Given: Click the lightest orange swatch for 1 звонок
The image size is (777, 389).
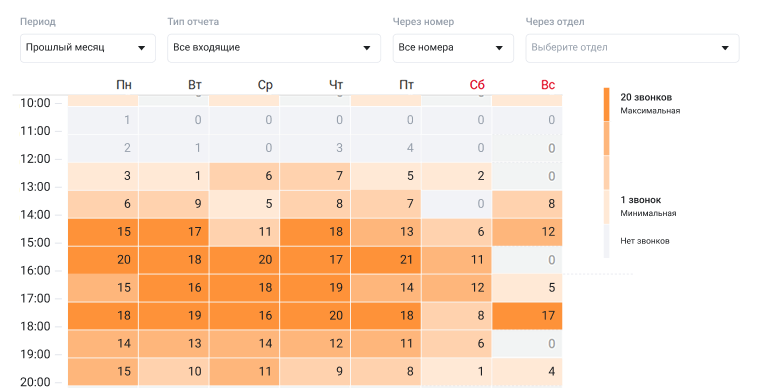Looking at the screenshot, I should [x=607, y=207].
